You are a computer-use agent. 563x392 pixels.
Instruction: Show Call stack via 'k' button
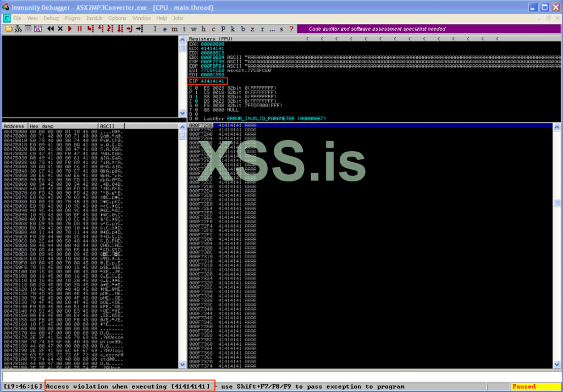pyautogui.click(x=233, y=29)
